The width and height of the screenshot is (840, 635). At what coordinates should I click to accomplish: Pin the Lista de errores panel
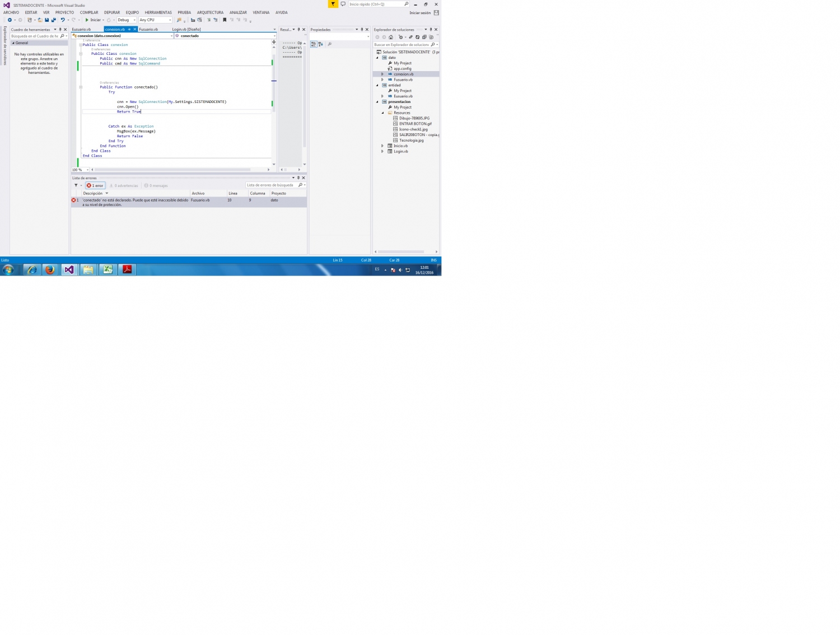point(298,178)
